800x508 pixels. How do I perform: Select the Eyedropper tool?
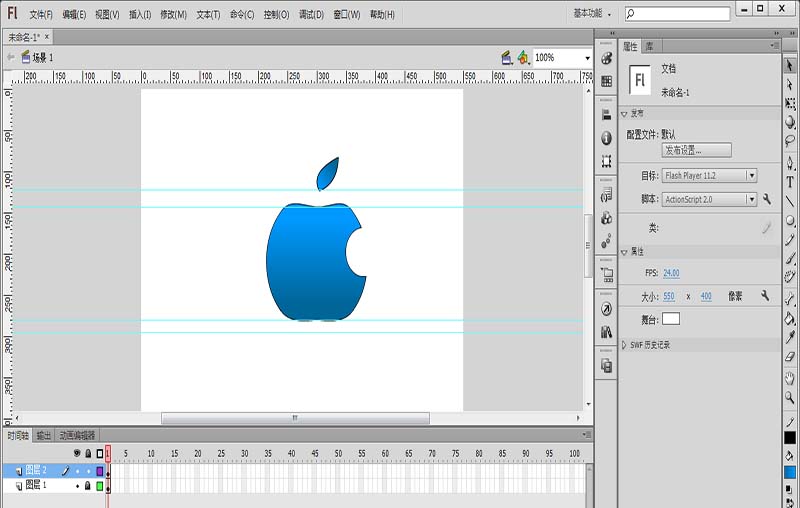[x=790, y=337]
